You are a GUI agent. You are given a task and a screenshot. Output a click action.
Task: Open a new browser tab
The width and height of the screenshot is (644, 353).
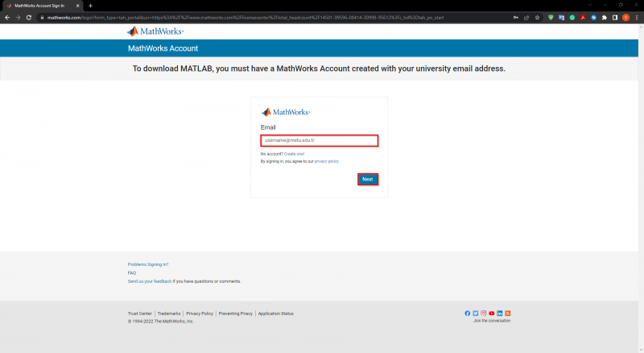(90, 6)
